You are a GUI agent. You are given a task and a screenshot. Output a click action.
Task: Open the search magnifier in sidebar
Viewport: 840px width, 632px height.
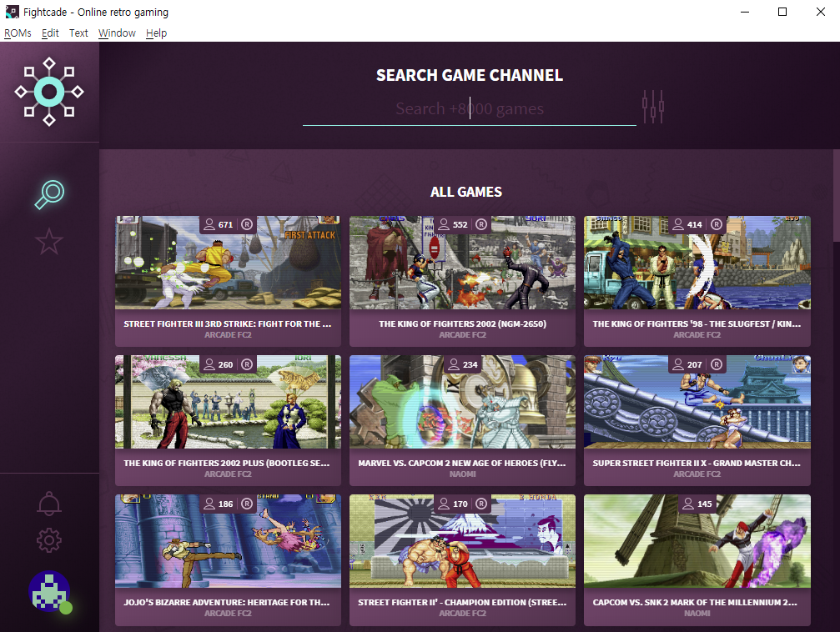[x=49, y=194]
